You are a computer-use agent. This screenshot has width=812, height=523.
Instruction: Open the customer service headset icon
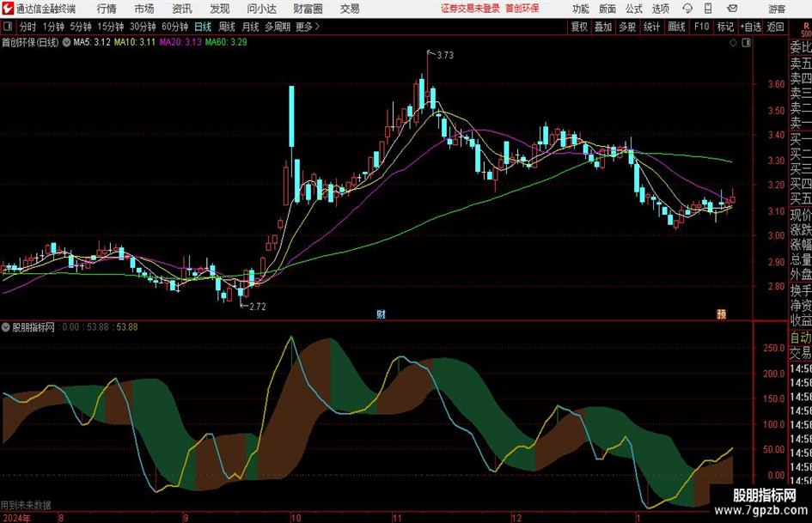click(687, 9)
